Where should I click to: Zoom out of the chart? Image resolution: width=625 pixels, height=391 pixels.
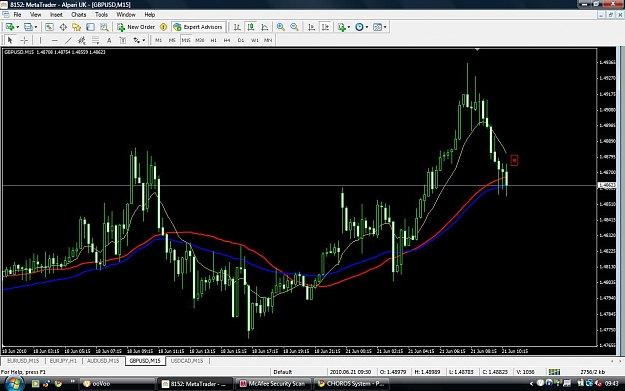[x=294, y=27]
